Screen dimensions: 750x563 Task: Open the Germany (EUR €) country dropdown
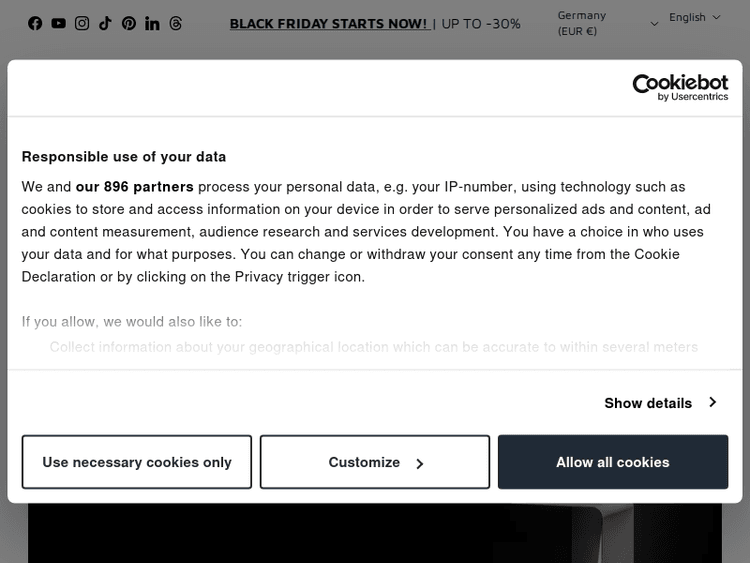[607, 23]
